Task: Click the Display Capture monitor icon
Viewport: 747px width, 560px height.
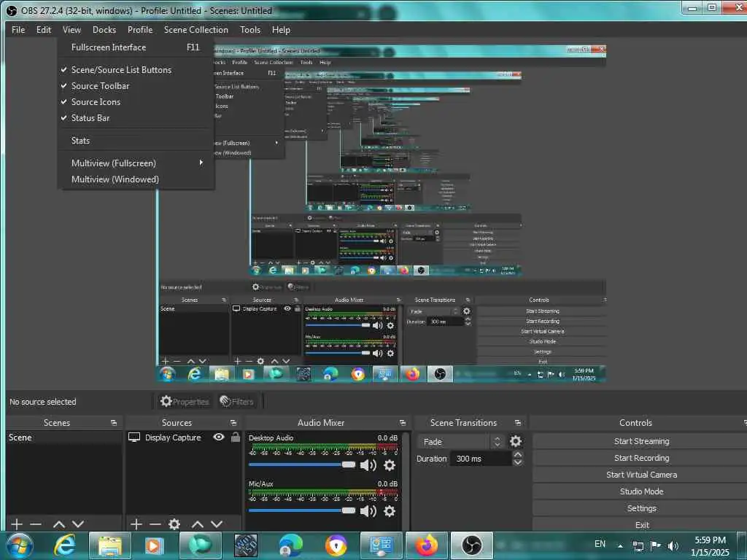Action: pyautogui.click(x=134, y=437)
